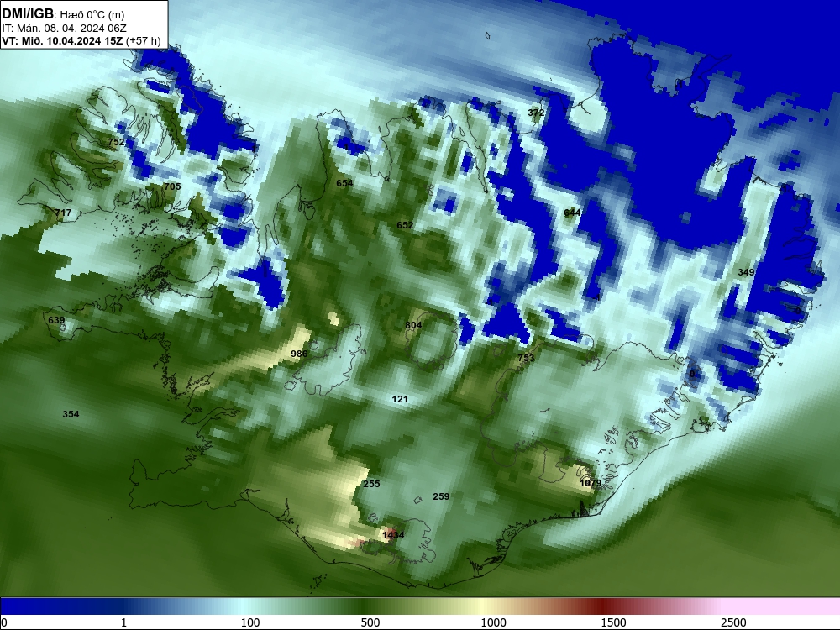The width and height of the screenshot is (840, 630).
Task: Click the 354 height label on map
Action: pos(71,414)
